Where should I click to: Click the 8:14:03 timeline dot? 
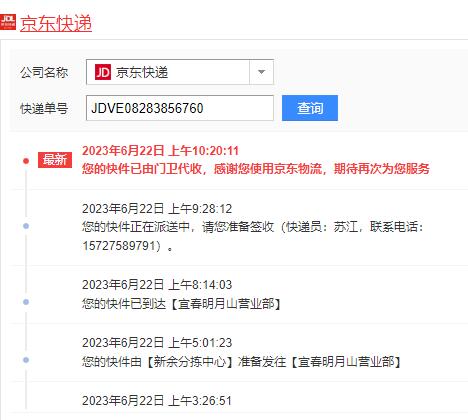[26, 302]
